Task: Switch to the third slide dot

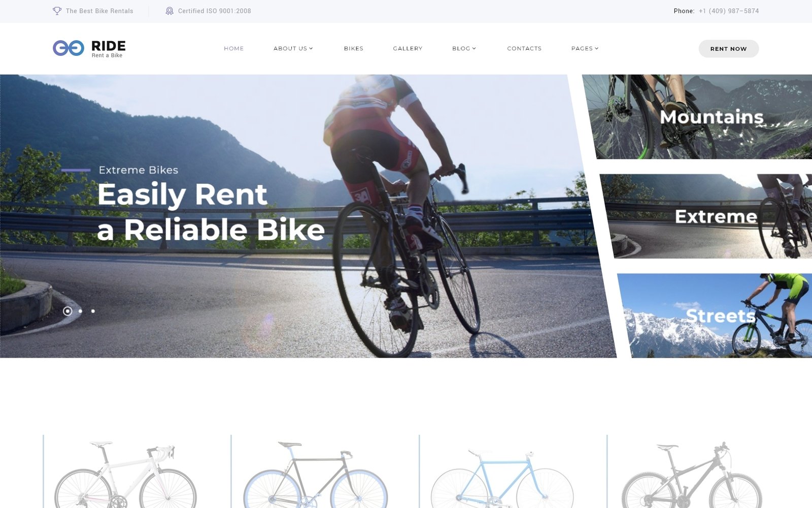Action: [x=93, y=311]
